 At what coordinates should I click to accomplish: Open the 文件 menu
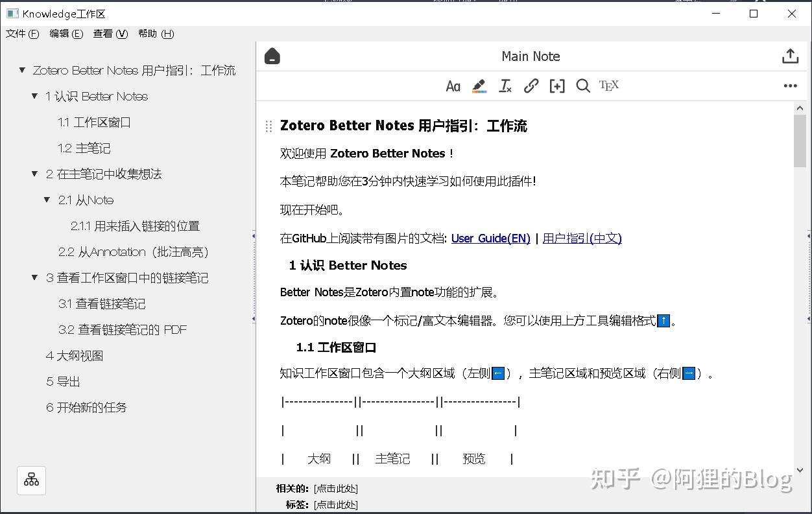[22, 34]
